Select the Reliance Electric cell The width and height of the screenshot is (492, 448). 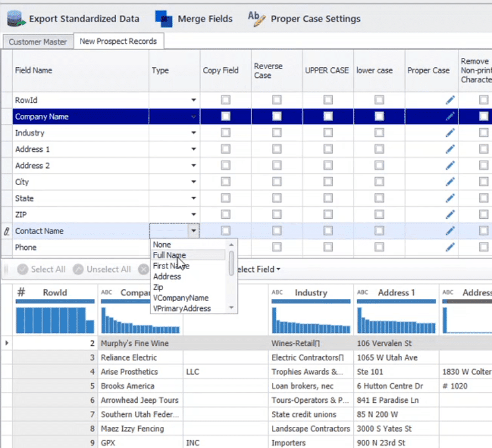tap(140, 357)
